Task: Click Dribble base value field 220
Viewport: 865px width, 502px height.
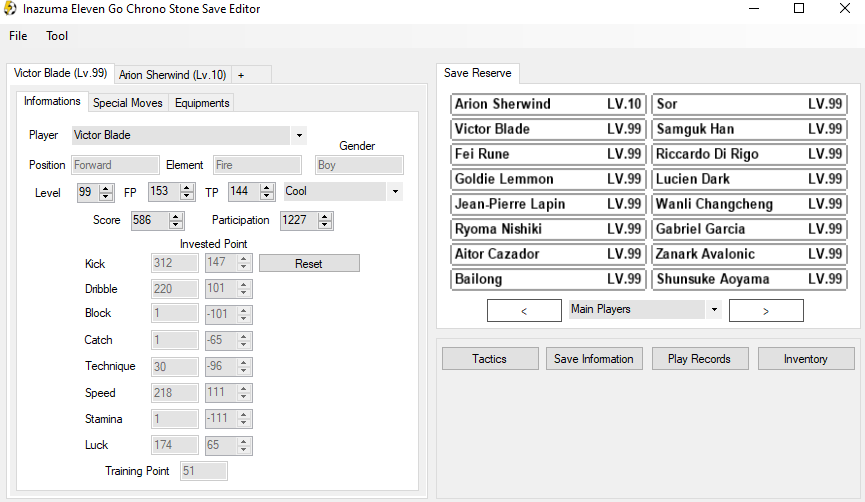Action: (174, 289)
